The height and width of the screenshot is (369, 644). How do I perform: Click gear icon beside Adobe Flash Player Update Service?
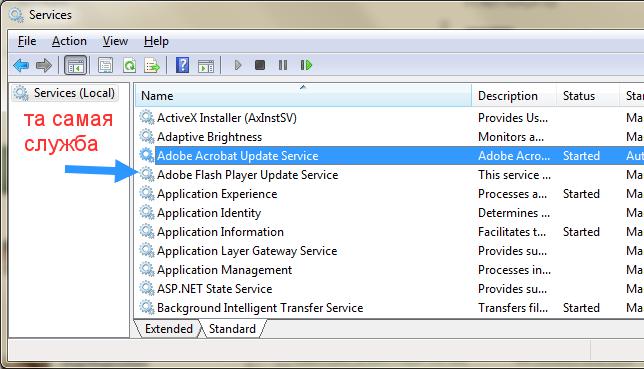point(147,175)
